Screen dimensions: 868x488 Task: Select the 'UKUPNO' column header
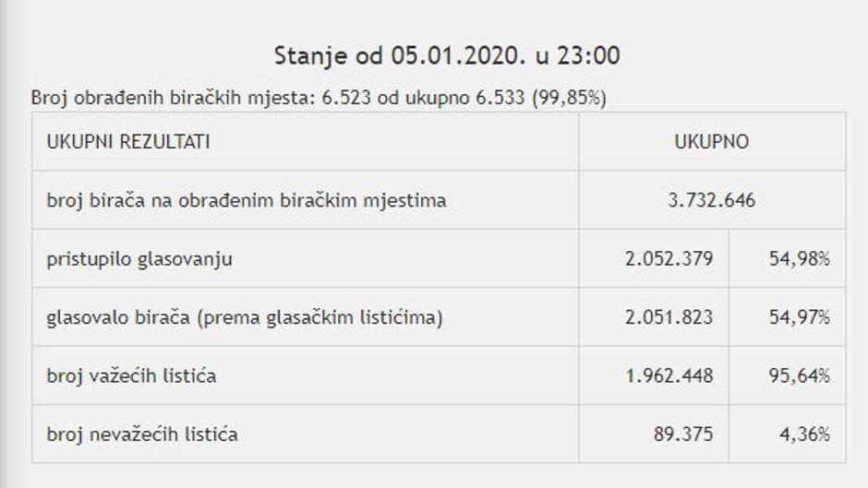coord(711,142)
